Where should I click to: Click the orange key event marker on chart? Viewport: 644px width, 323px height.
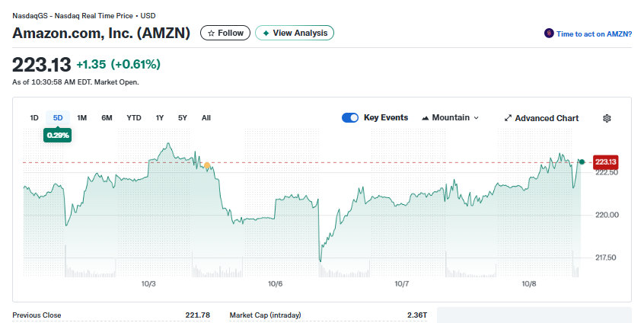207,165
